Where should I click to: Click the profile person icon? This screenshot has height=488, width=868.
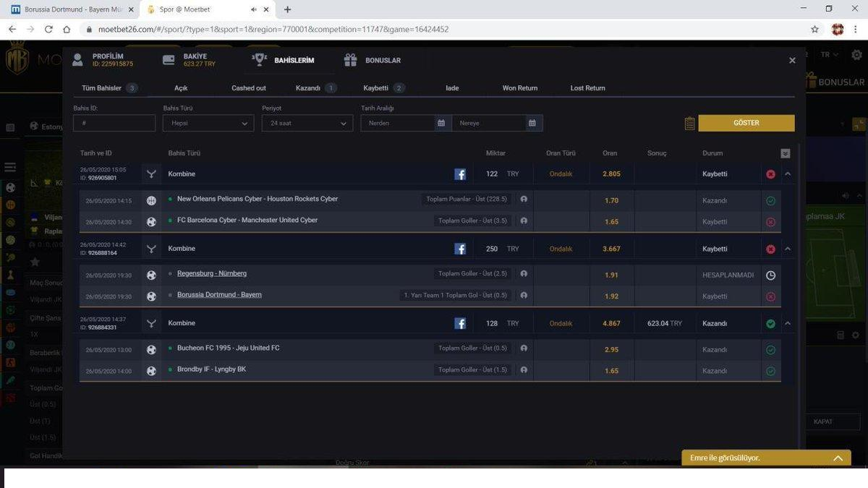77,60
